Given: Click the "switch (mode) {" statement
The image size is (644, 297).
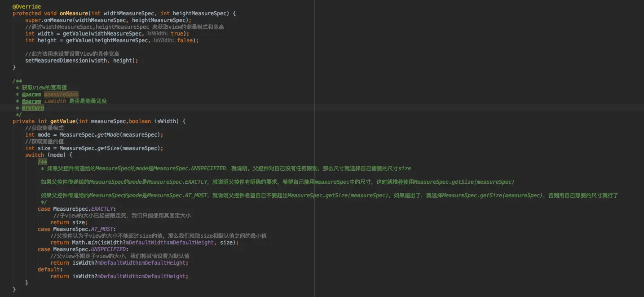Looking at the screenshot, I should click(x=49, y=155).
